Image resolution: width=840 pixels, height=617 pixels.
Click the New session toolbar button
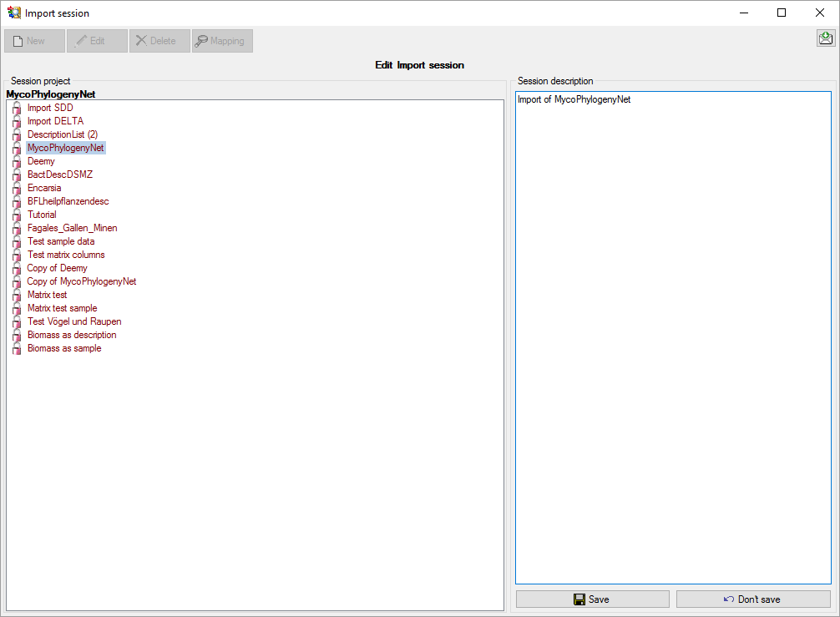pyautogui.click(x=35, y=41)
